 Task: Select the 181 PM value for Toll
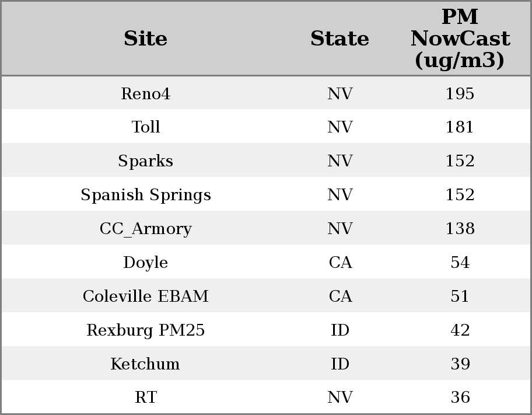tap(460, 127)
